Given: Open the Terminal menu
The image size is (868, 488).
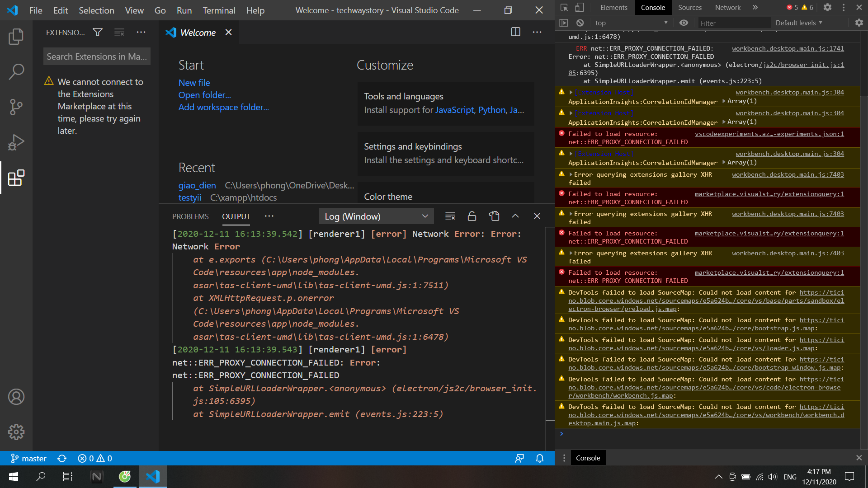Looking at the screenshot, I should point(219,10).
